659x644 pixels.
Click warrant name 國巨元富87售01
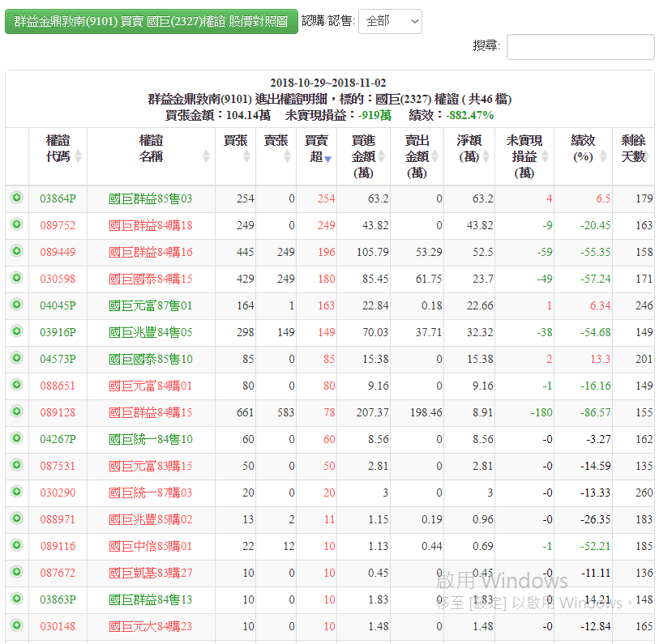click(x=151, y=305)
